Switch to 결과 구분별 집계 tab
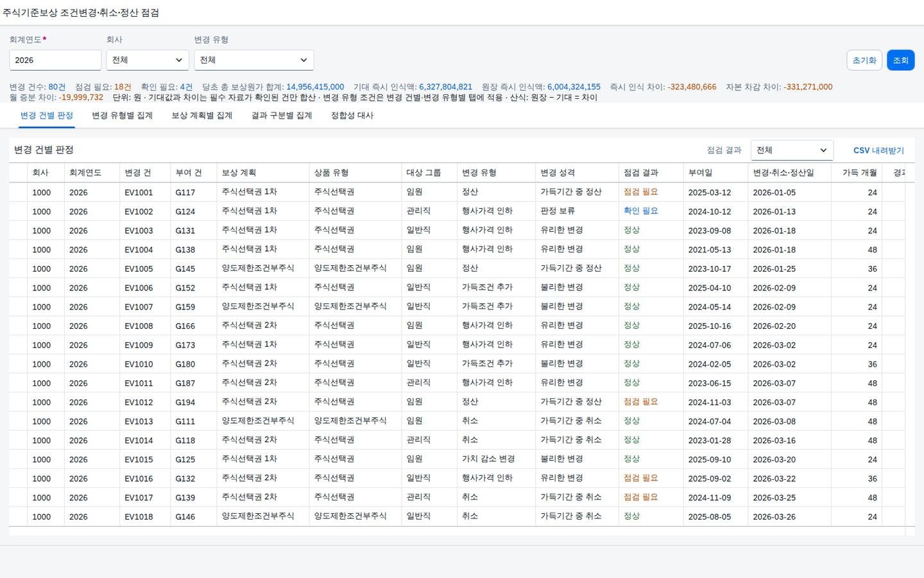The height and width of the screenshot is (578, 924). pos(282,116)
